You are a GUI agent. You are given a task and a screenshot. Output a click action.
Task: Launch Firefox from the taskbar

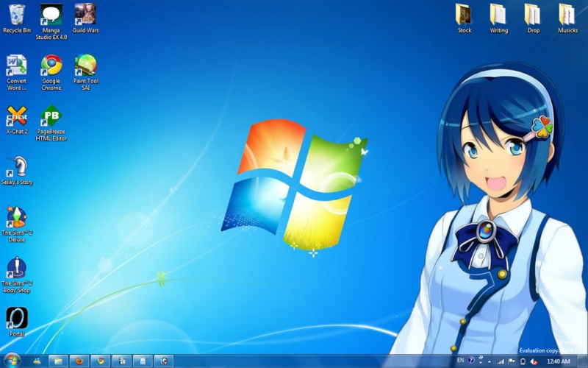coord(79,361)
